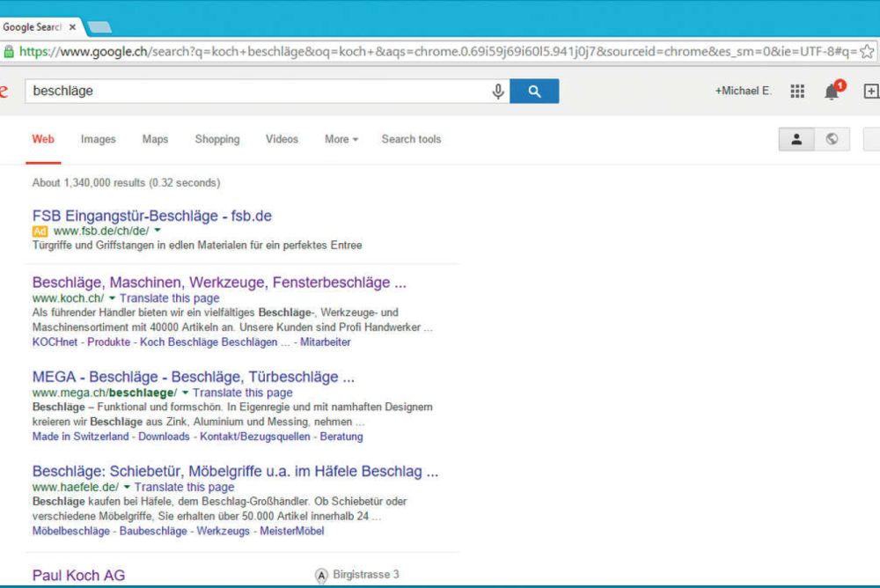Image resolution: width=880 pixels, height=588 pixels.
Task: Translate the www.haefele.de page
Action: click(x=184, y=487)
